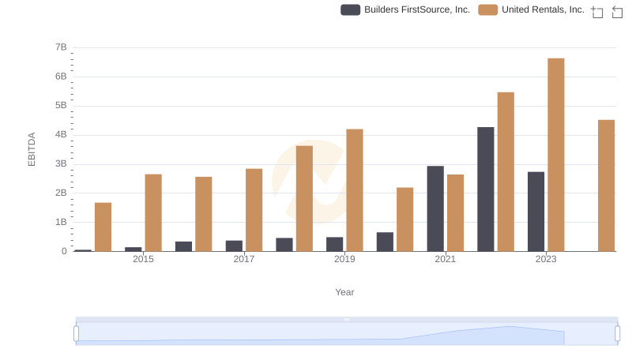Click United Rentals bar for 2018
Viewport: 632px width, 364px height.
coord(304,198)
